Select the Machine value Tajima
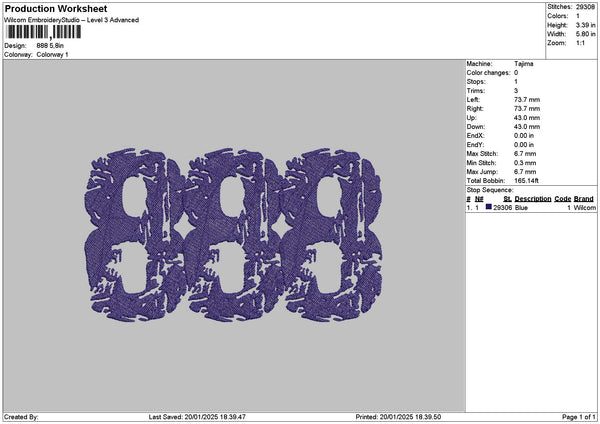The width and height of the screenshot is (600, 424). [523, 63]
